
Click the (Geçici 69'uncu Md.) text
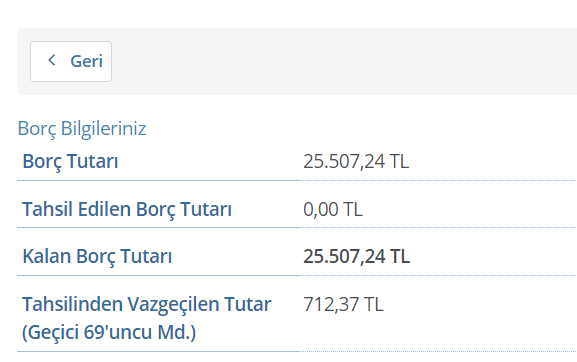point(109,332)
